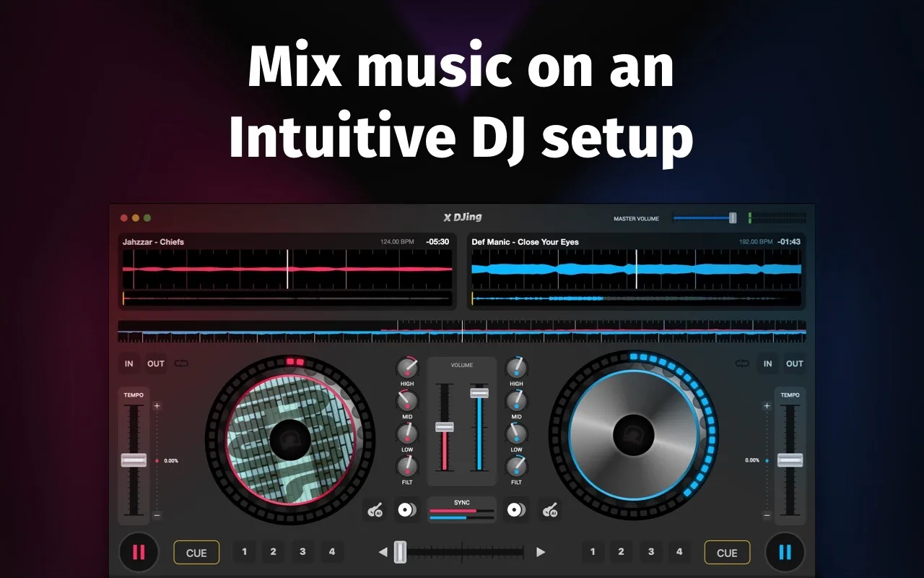The image size is (924, 578).
Task: Enable SYNC between the two decks
Action: pos(462,508)
